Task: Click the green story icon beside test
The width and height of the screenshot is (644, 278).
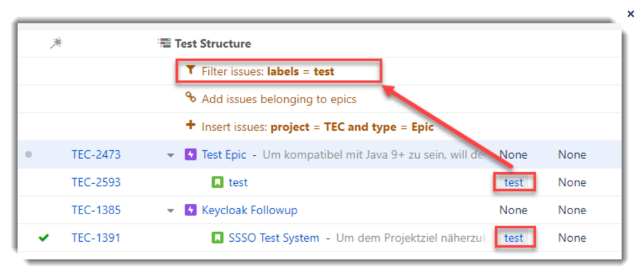Action: pos(217,183)
